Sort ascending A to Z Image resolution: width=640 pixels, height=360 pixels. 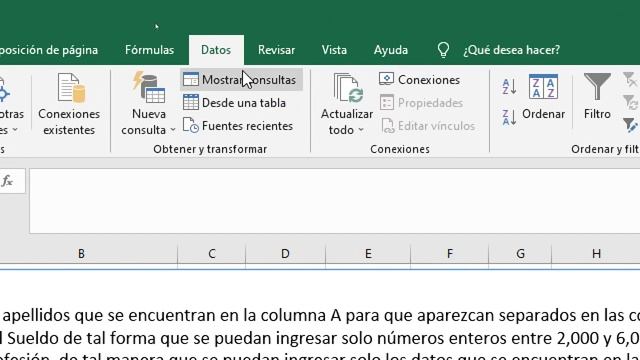[x=509, y=87]
